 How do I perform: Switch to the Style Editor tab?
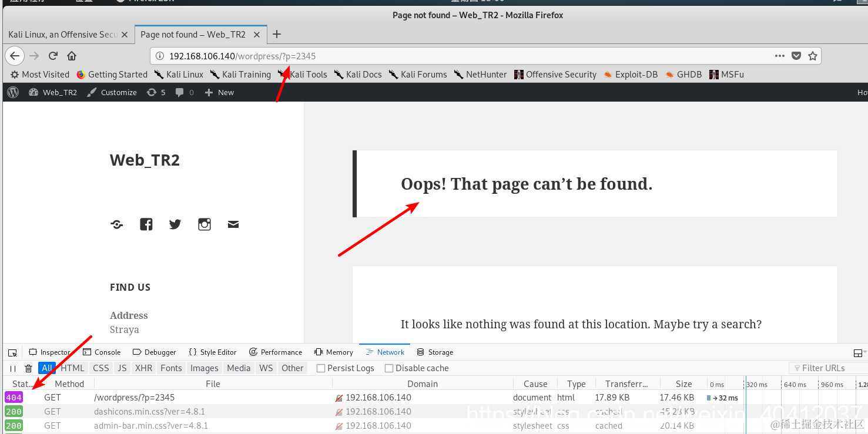click(213, 352)
